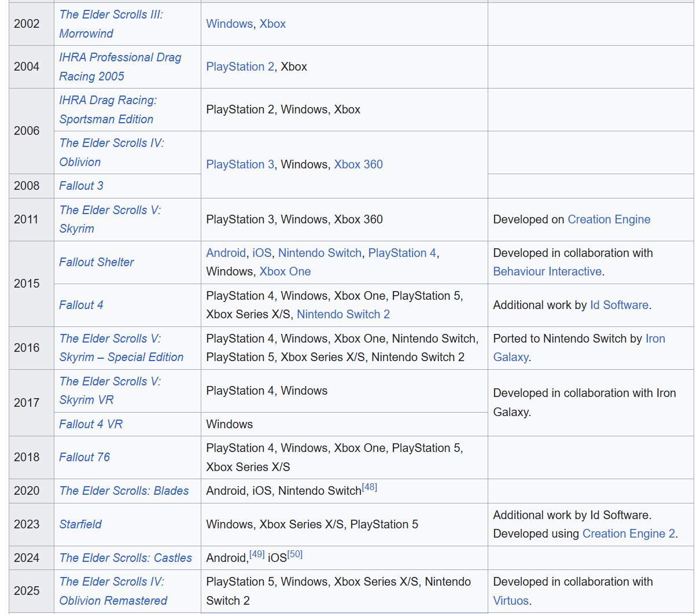Select the 2025 year cell

click(31, 591)
